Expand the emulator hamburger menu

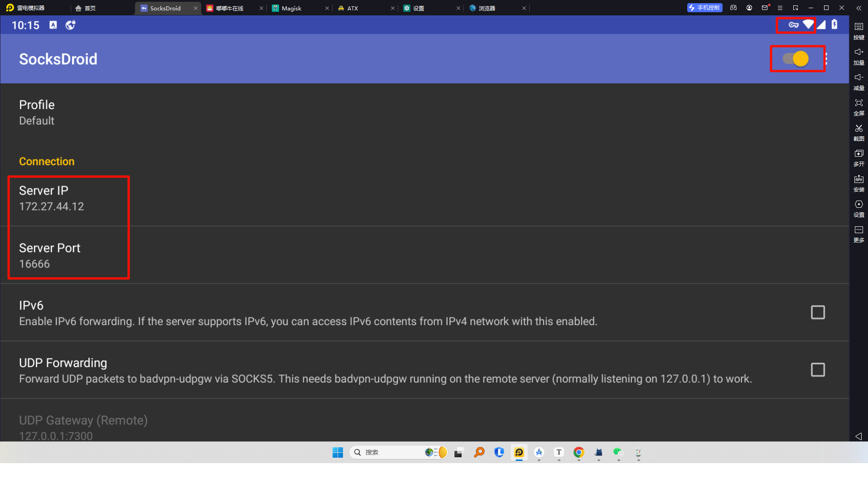pos(780,8)
